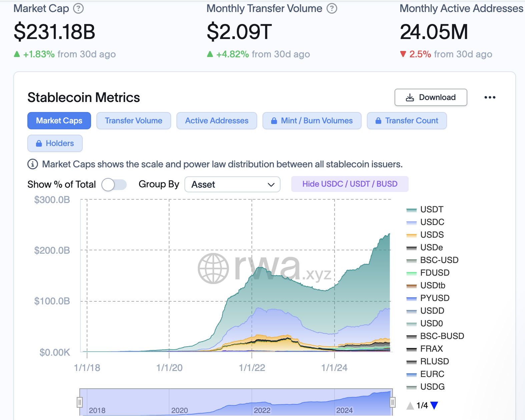Go to previous legend page with up arrow

click(410, 405)
